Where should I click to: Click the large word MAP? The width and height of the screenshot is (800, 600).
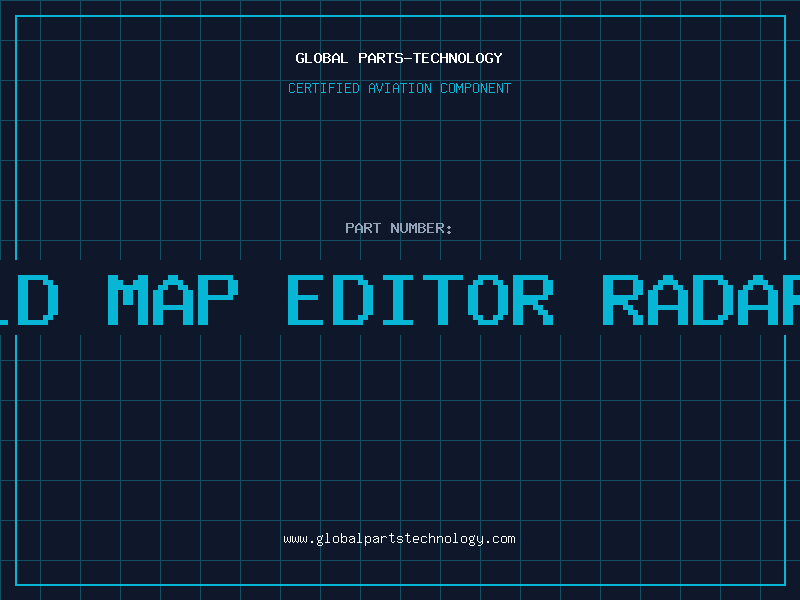[173, 299]
